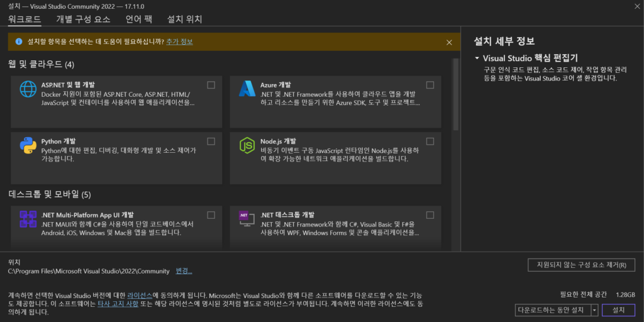This screenshot has height=322, width=644.
Task: Select the .NET 데스크톱 개발 checkbox
Action: (430, 215)
